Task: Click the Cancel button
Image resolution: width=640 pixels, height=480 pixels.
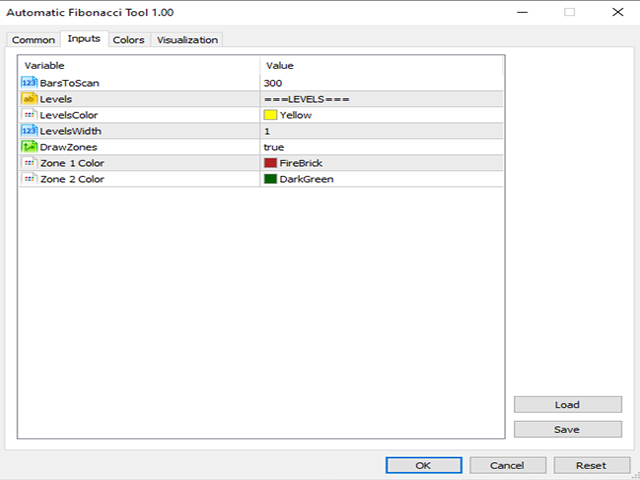Action: click(x=507, y=465)
